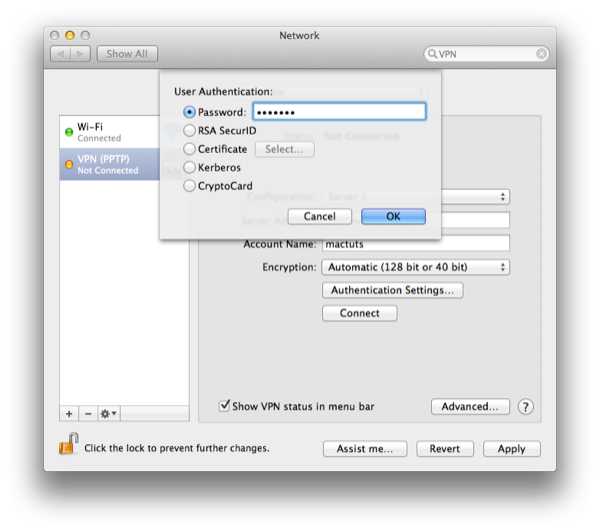The height and width of the screenshot is (532, 600).
Task: Open help with the question mark button
Action: 526,406
